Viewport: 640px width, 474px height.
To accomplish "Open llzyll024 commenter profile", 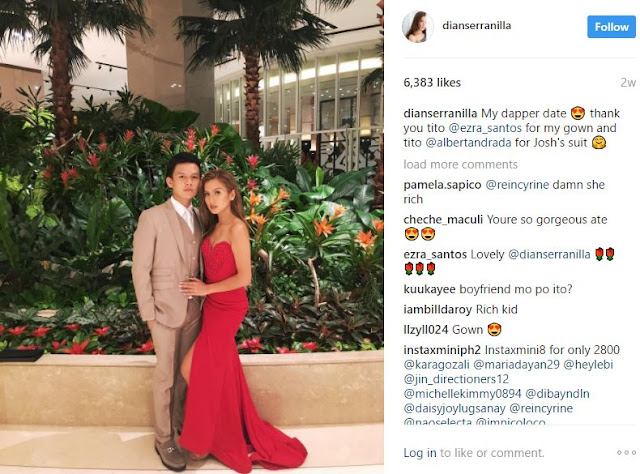I will pyautogui.click(x=425, y=329).
